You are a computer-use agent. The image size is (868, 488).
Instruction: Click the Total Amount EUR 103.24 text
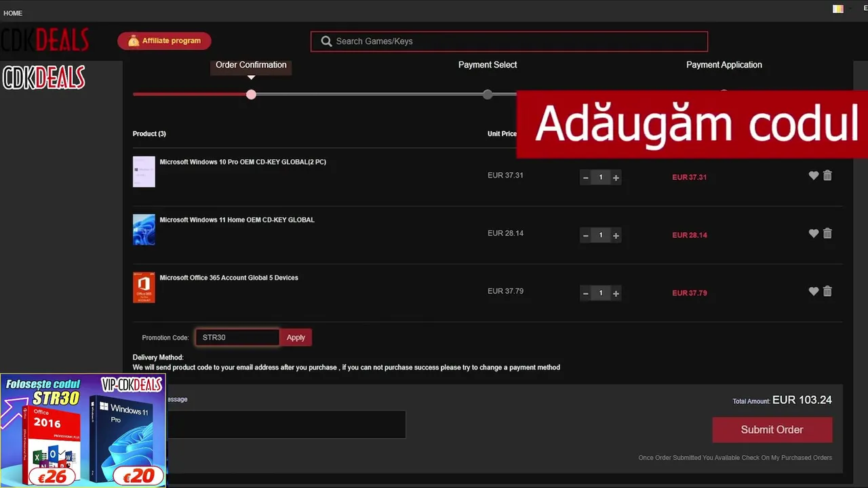[x=782, y=401]
